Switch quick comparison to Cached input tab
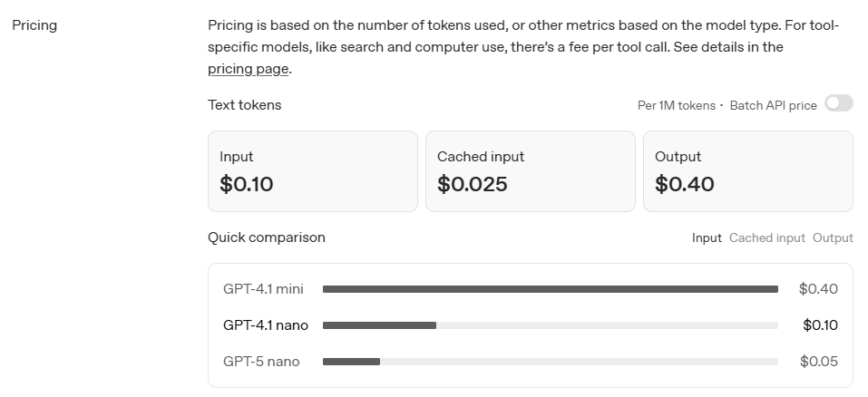Screen dimensions: 868x397 click(766, 237)
